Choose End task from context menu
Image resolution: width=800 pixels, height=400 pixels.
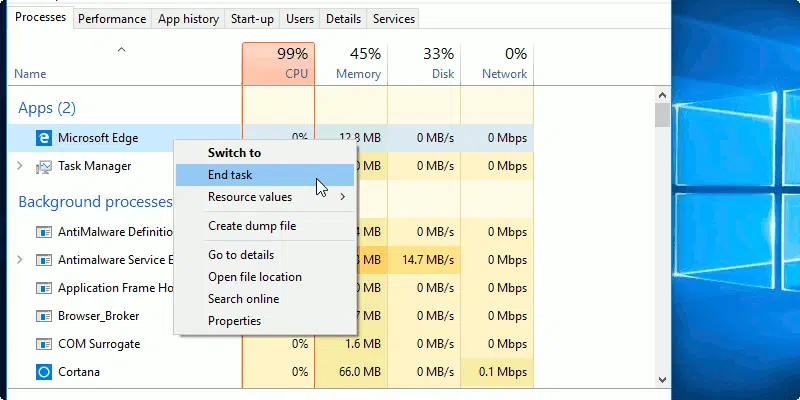coord(230,175)
